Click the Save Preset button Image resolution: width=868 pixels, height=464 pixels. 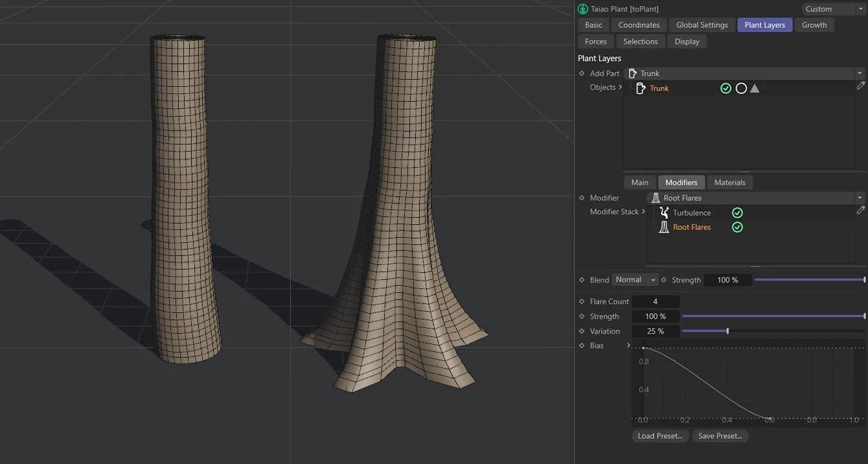pyautogui.click(x=720, y=435)
